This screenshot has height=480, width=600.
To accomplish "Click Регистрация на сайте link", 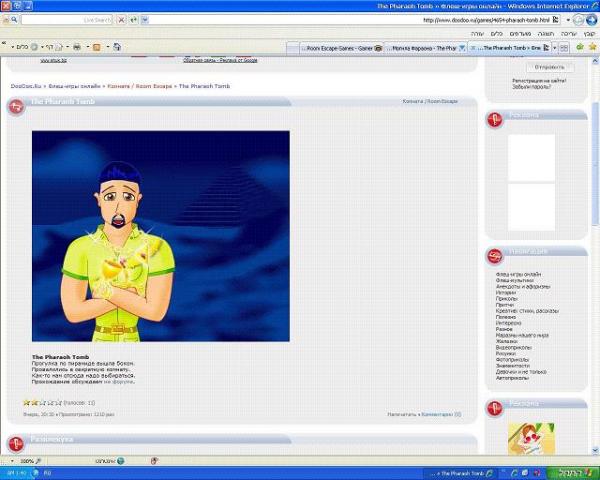I will click(539, 81).
